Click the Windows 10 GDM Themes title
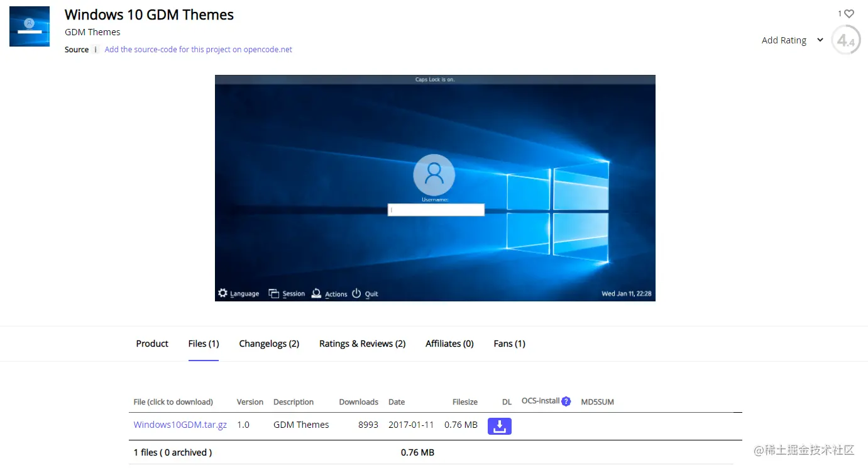This screenshot has width=868, height=470. coord(149,15)
